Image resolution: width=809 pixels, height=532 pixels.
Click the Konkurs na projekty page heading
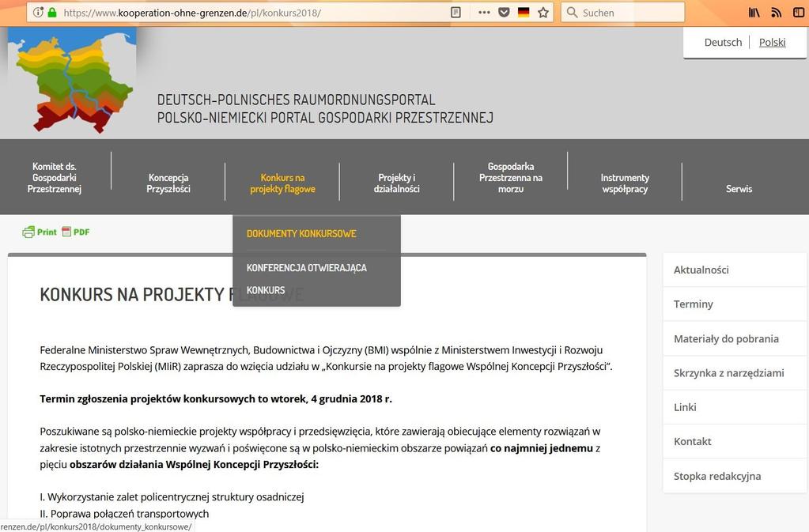[172, 294]
